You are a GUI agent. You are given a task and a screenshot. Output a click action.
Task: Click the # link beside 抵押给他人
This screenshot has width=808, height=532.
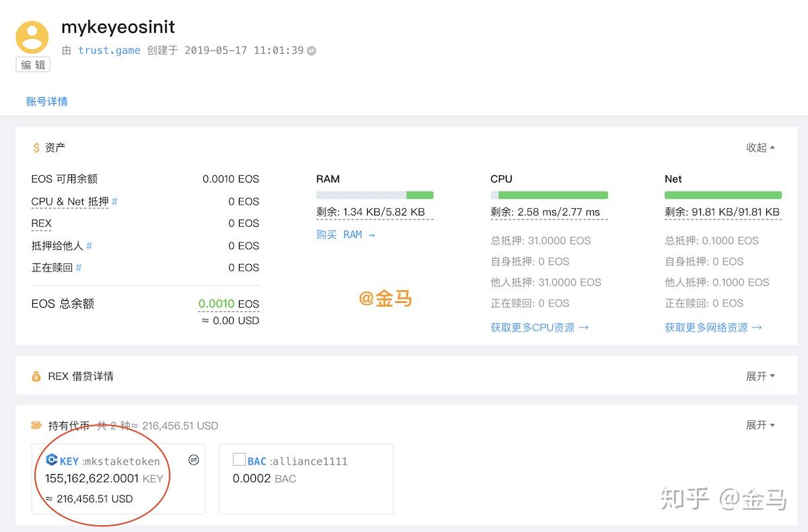tap(89, 246)
